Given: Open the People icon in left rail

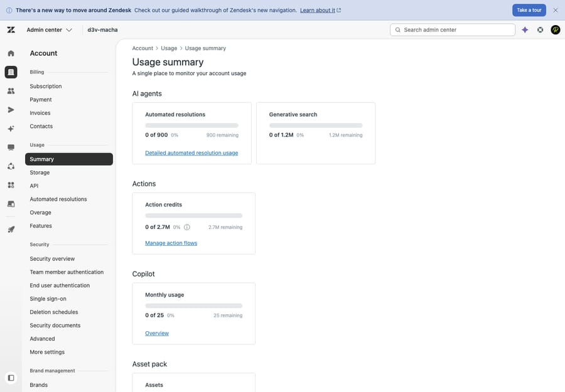Looking at the screenshot, I should point(11,91).
